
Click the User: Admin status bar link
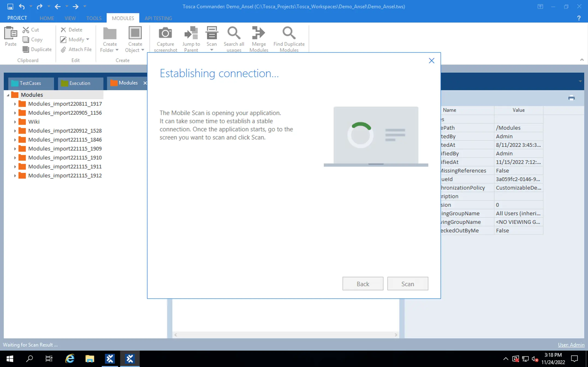571,345
